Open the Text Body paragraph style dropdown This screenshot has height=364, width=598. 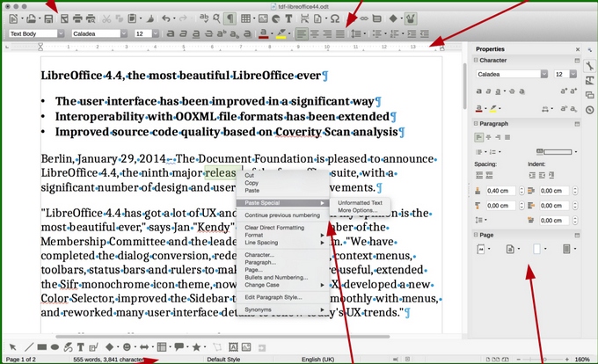tap(61, 34)
